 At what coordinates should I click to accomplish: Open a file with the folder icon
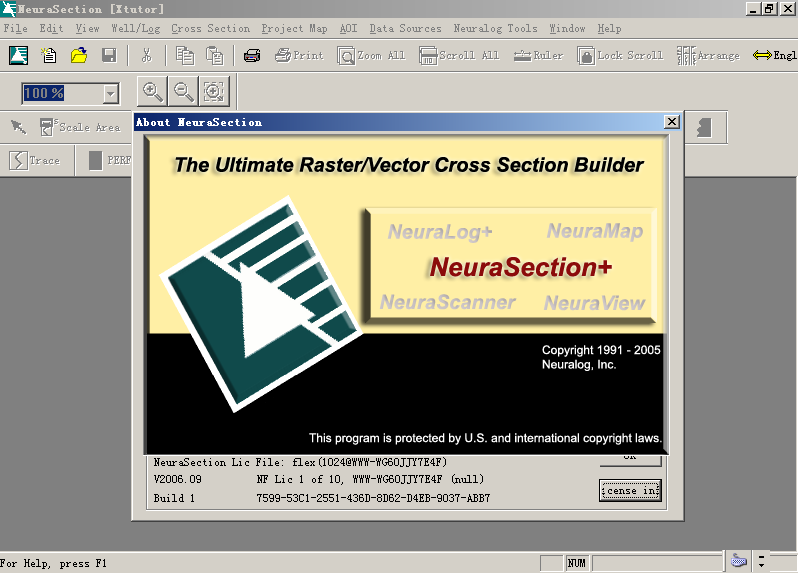(79, 55)
